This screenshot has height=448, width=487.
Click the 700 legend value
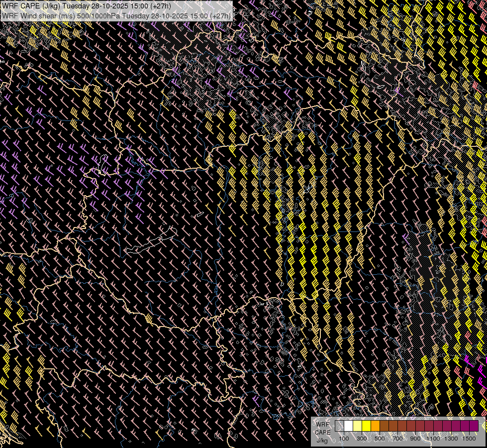tap(397, 439)
